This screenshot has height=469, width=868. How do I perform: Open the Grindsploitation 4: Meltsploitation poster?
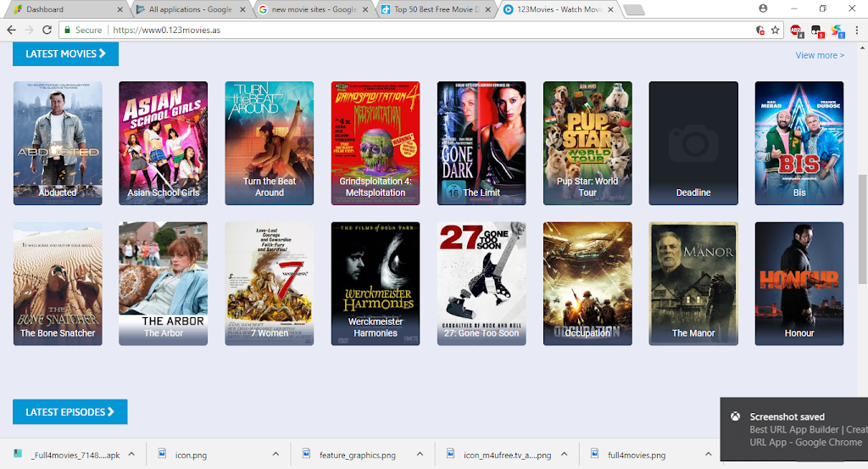pos(376,143)
